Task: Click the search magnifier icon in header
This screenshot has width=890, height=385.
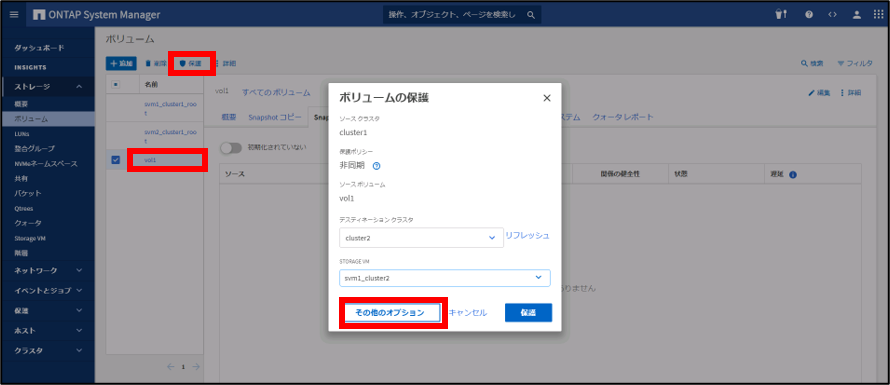Action: (531, 15)
